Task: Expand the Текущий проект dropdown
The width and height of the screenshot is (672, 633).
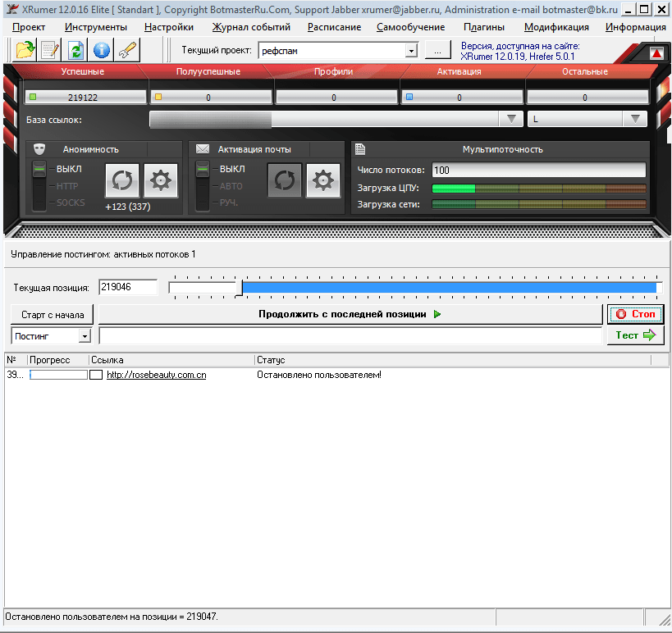Action: [x=411, y=51]
